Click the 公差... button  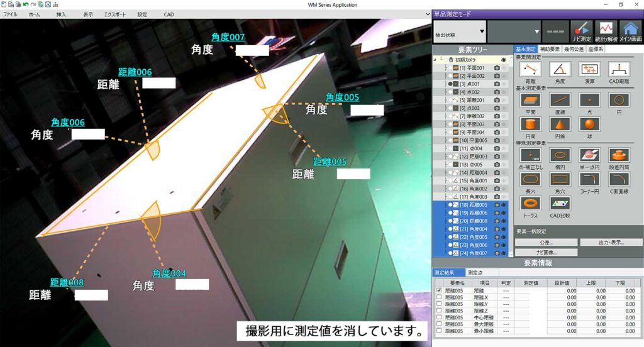tap(536, 242)
